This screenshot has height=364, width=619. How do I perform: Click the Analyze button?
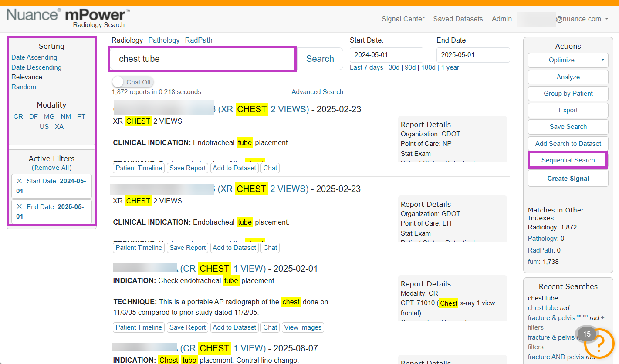point(568,77)
